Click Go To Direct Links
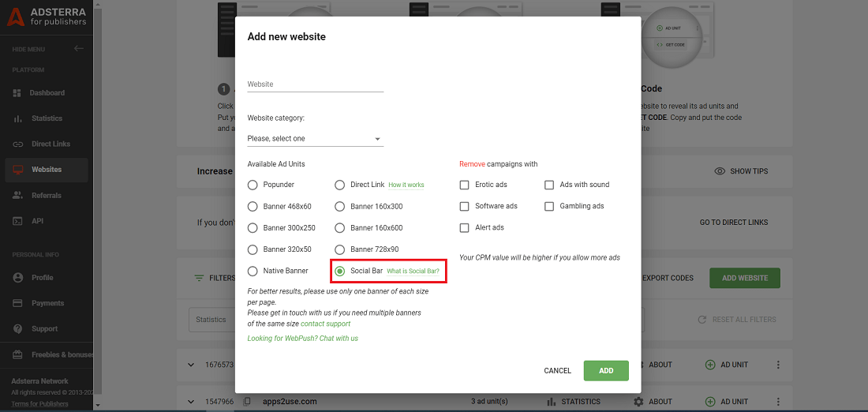 click(734, 222)
